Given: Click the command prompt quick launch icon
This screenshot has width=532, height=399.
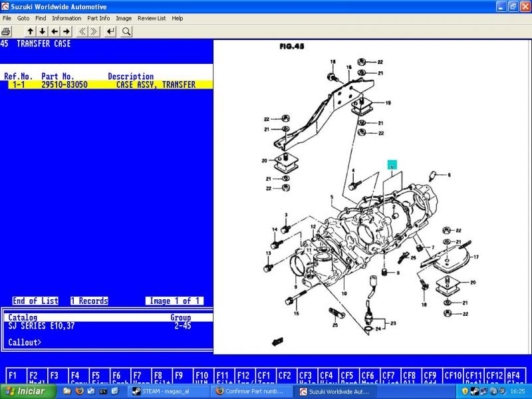Looking at the screenshot, I should coord(103,391).
